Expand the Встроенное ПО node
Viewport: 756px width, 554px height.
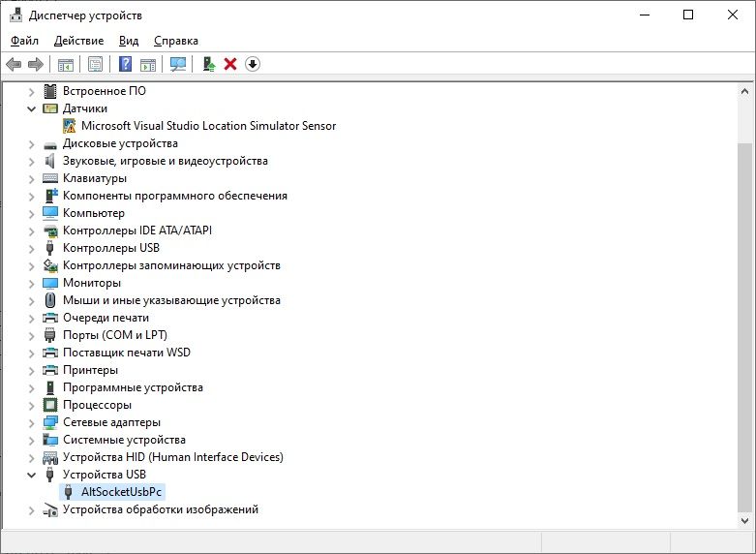click(x=31, y=91)
